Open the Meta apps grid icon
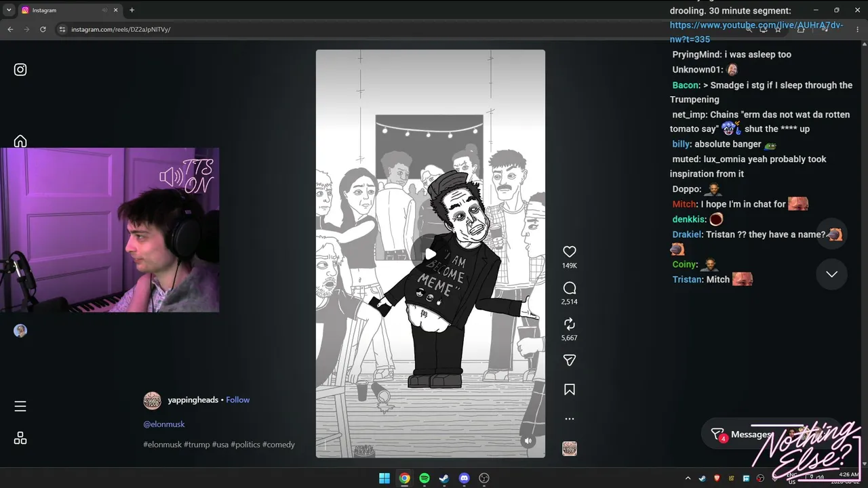This screenshot has width=868, height=488. point(20,438)
